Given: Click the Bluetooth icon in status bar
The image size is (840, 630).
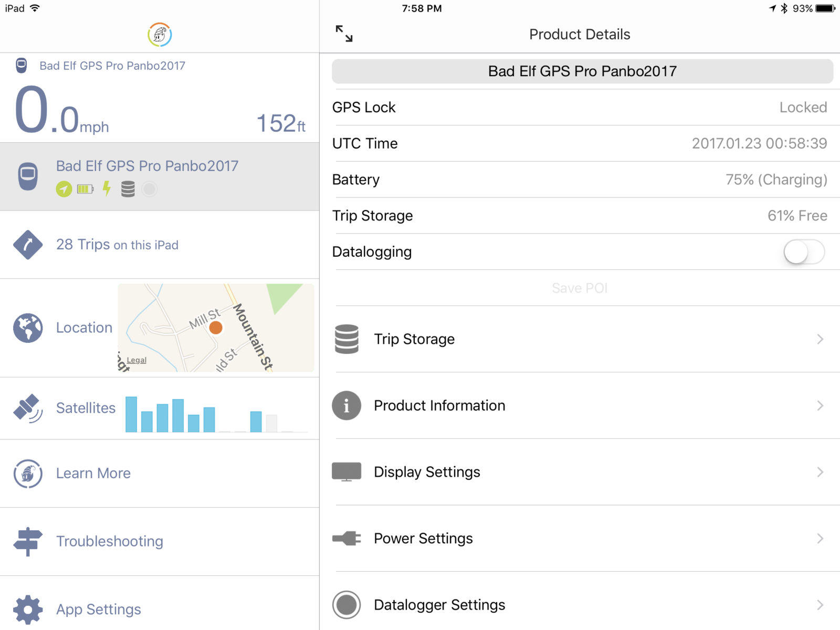Looking at the screenshot, I should (784, 8).
